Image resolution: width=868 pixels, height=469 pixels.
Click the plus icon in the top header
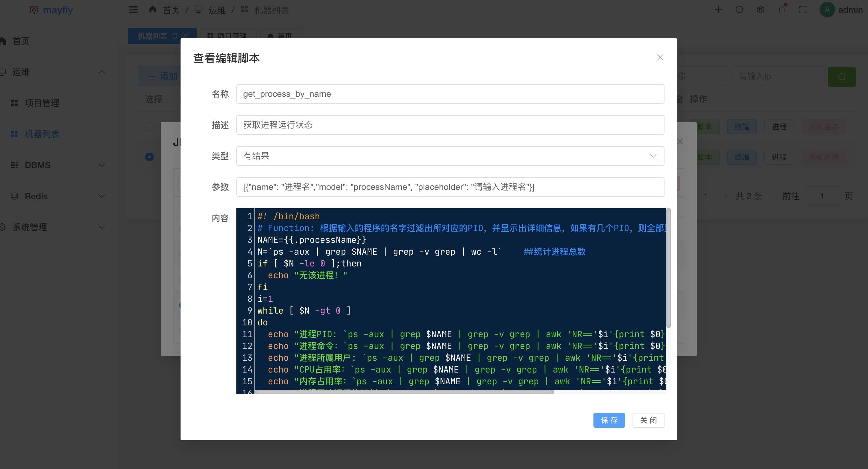pos(718,10)
